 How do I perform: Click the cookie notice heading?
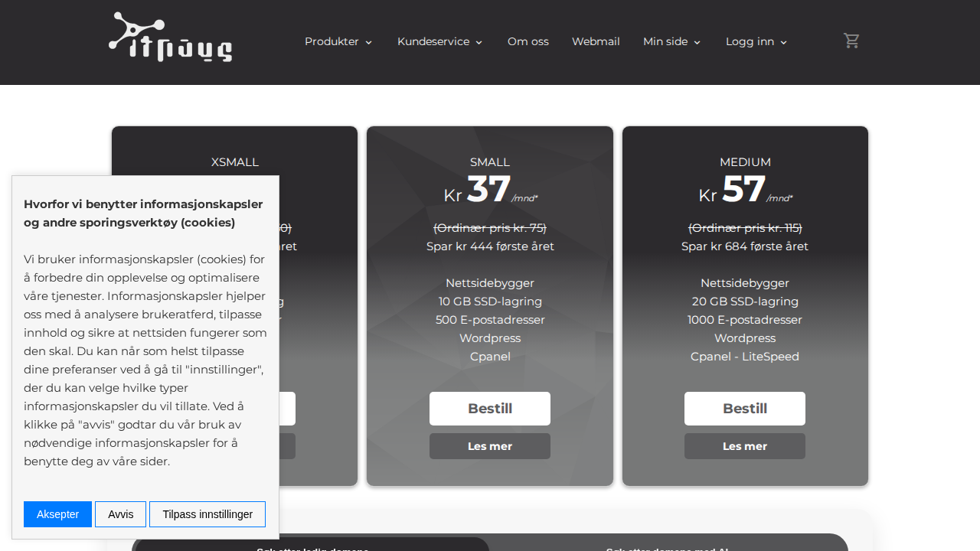[143, 214]
